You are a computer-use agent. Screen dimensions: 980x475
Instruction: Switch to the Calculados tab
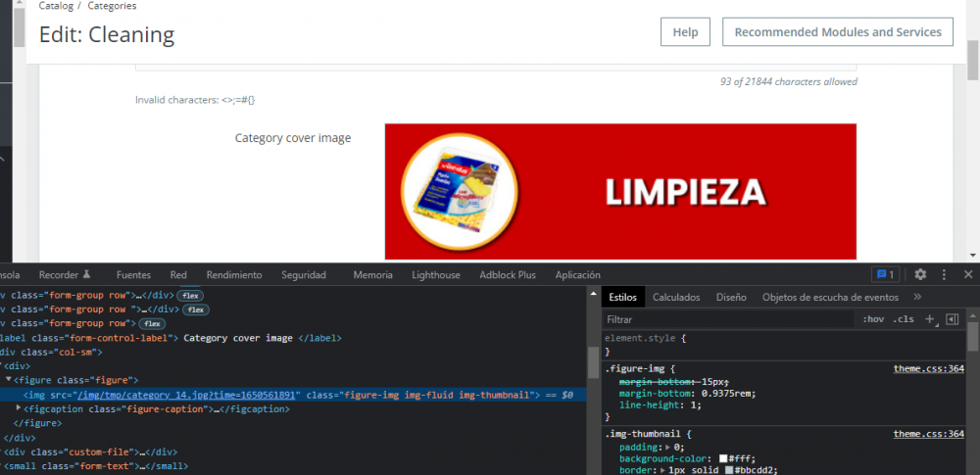point(676,298)
